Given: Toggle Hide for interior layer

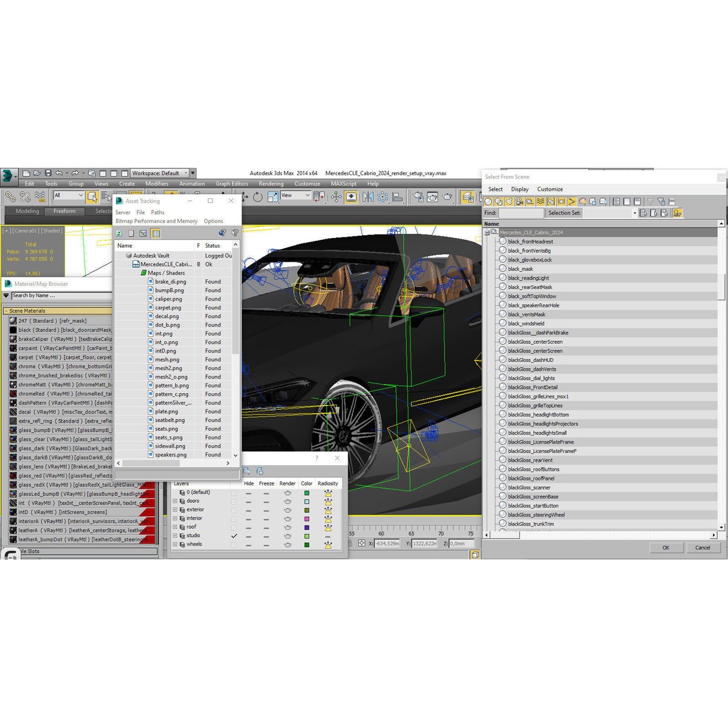Looking at the screenshot, I should coord(249,518).
